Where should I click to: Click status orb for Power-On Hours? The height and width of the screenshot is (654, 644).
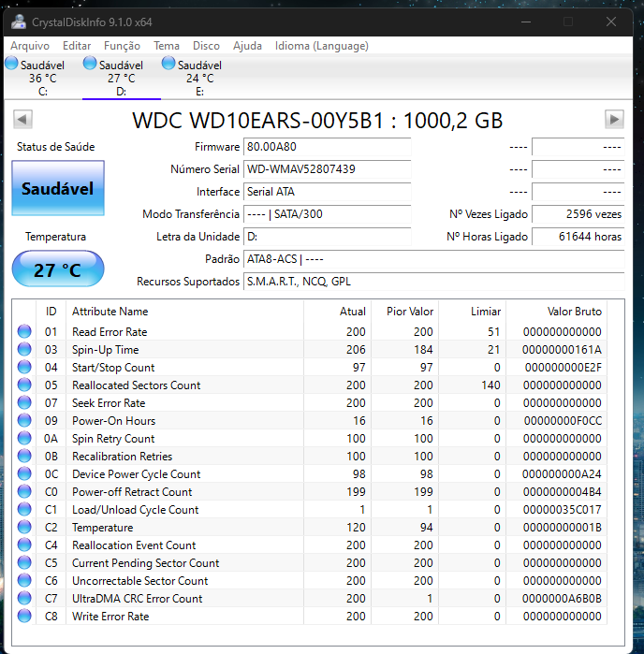[24, 420]
